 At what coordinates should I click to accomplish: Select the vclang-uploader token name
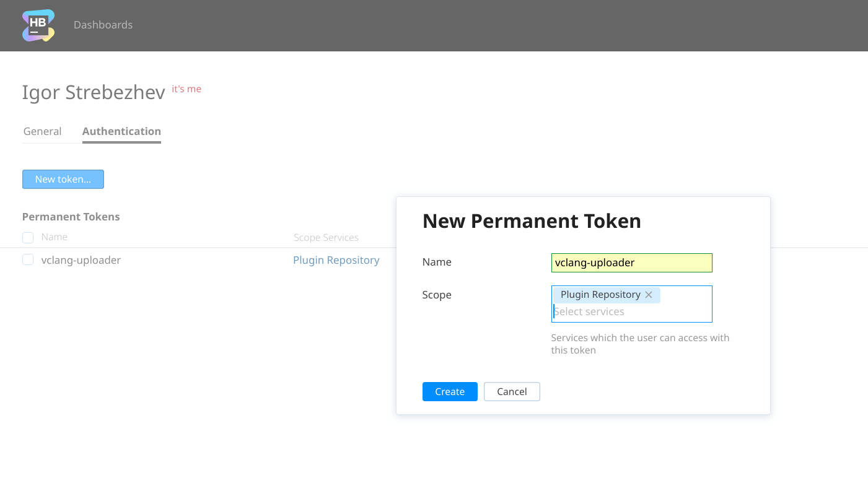81,260
